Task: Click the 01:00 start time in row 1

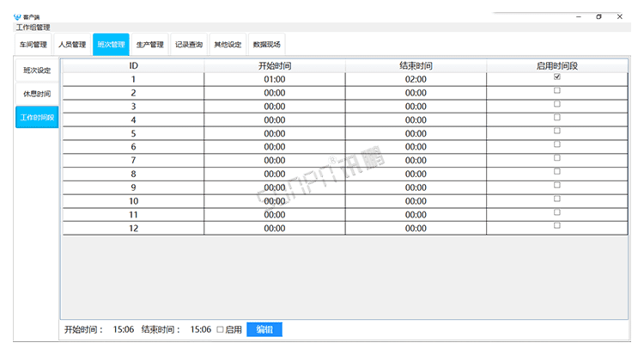Action: coord(274,79)
